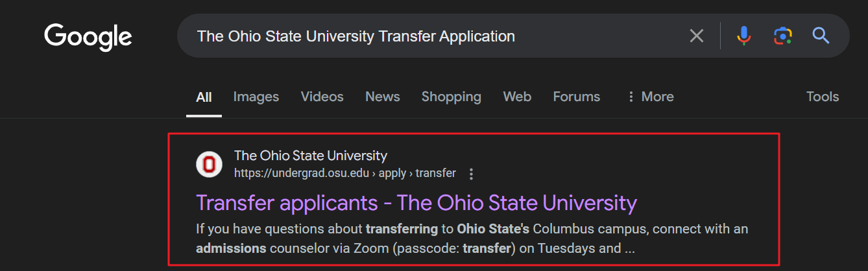868x271 pixels.
Task: Go to the Shopping tab
Action: (452, 97)
